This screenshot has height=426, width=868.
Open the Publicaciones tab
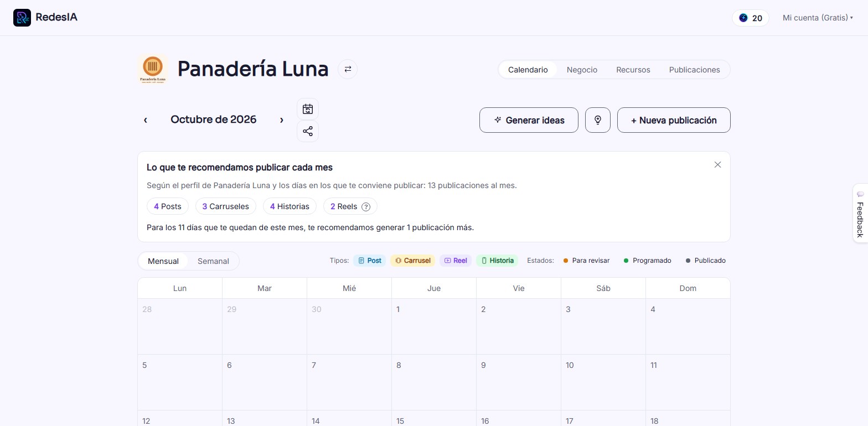pos(694,70)
